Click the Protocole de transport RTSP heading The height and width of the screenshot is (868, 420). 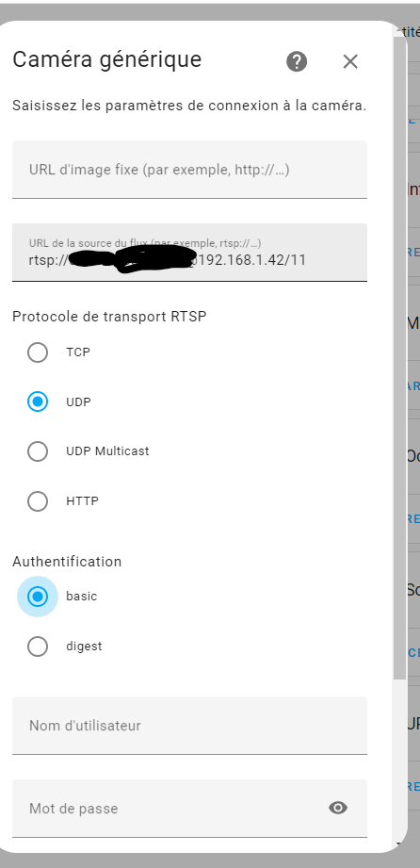point(109,317)
